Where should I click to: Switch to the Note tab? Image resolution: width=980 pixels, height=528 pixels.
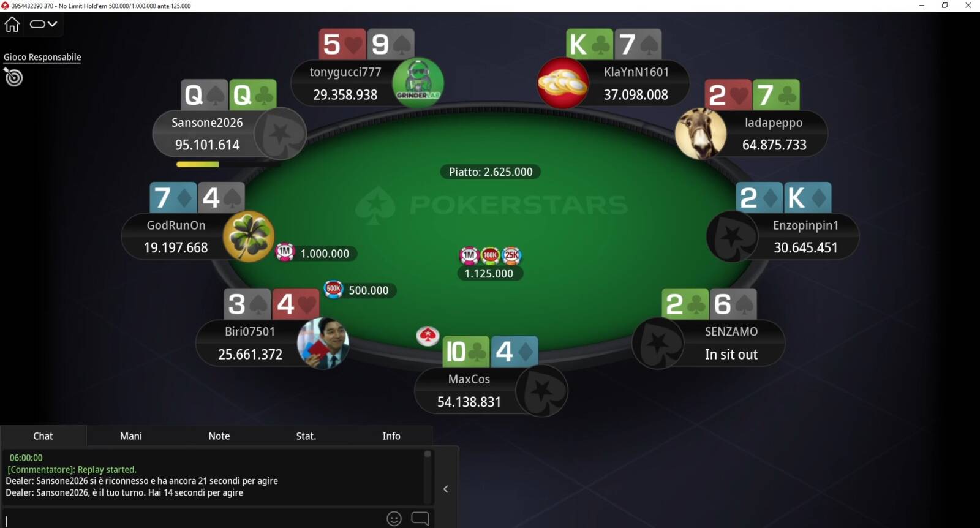pyautogui.click(x=219, y=436)
